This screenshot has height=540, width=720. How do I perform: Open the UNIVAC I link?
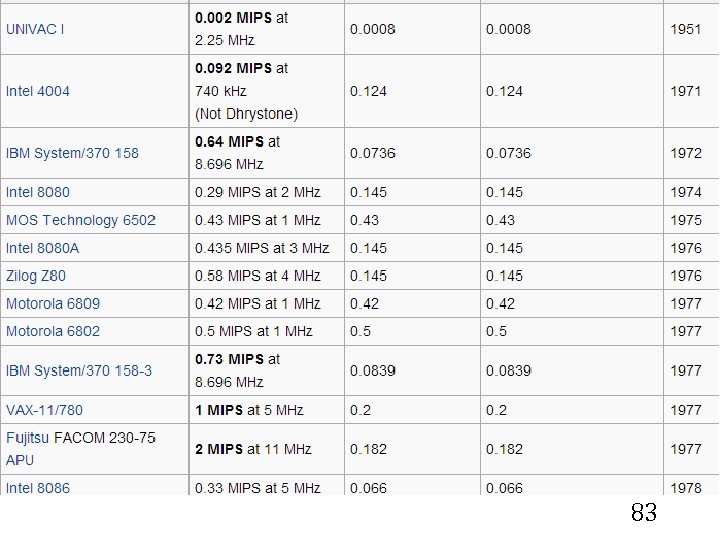coord(35,29)
